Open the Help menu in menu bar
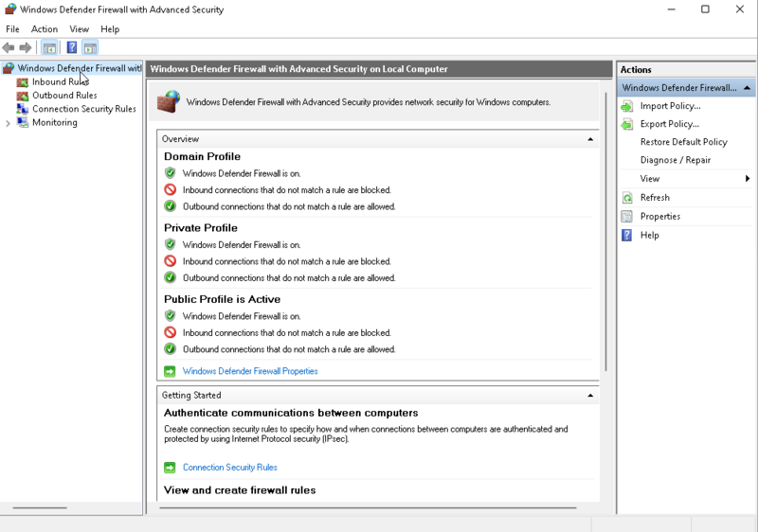This screenshot has height=532, width=758. pos(110,29)
